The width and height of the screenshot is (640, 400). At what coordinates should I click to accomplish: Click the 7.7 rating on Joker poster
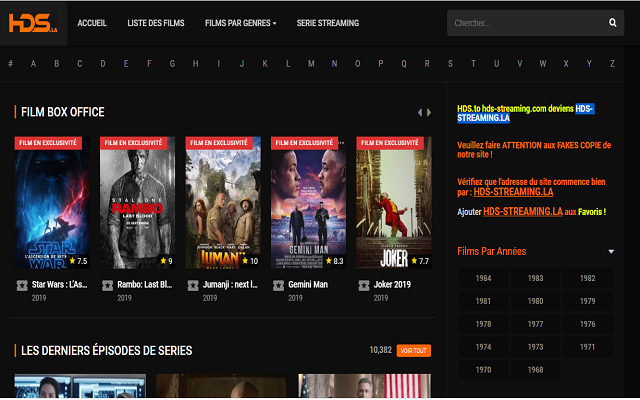point(420,261)
